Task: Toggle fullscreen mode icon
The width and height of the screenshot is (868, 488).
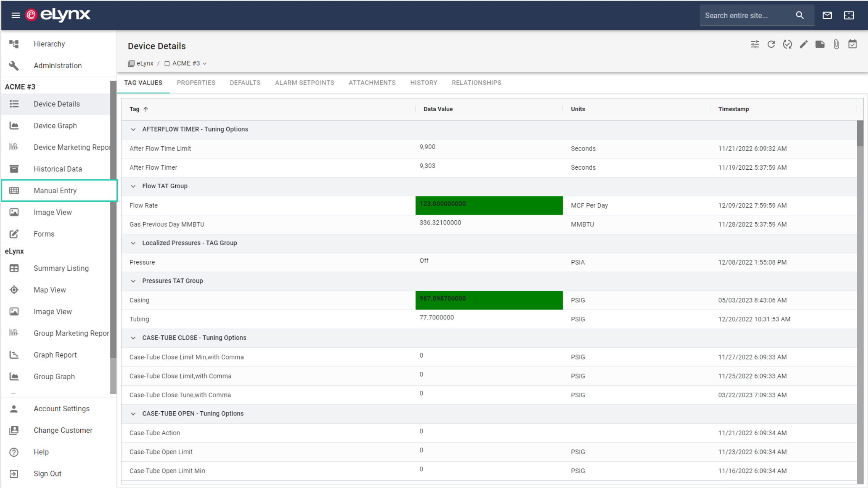Action: click(849, 15)
